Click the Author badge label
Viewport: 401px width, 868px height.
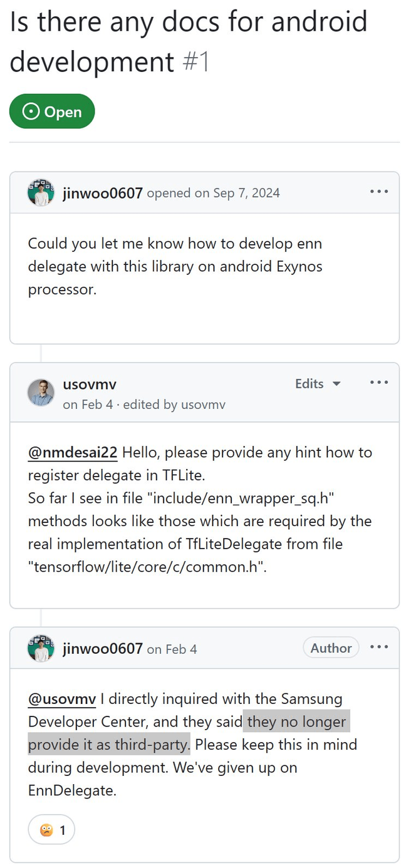coord(331,648)
